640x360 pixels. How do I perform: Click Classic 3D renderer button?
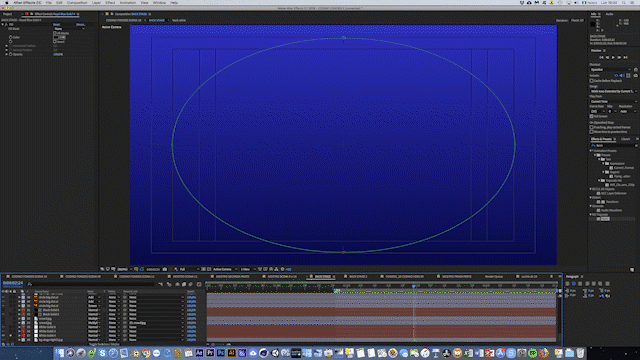coord(577,20)
